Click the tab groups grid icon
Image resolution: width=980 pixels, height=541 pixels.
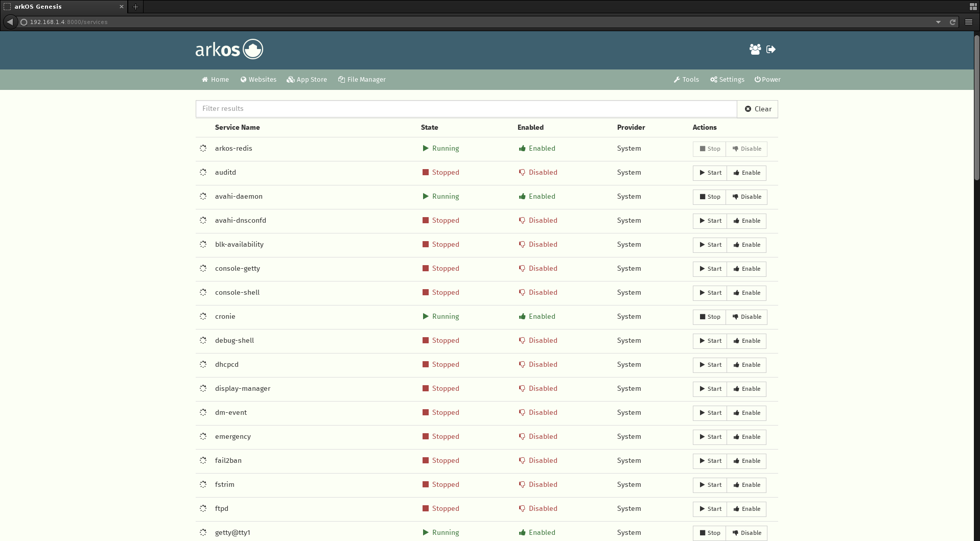973,7
